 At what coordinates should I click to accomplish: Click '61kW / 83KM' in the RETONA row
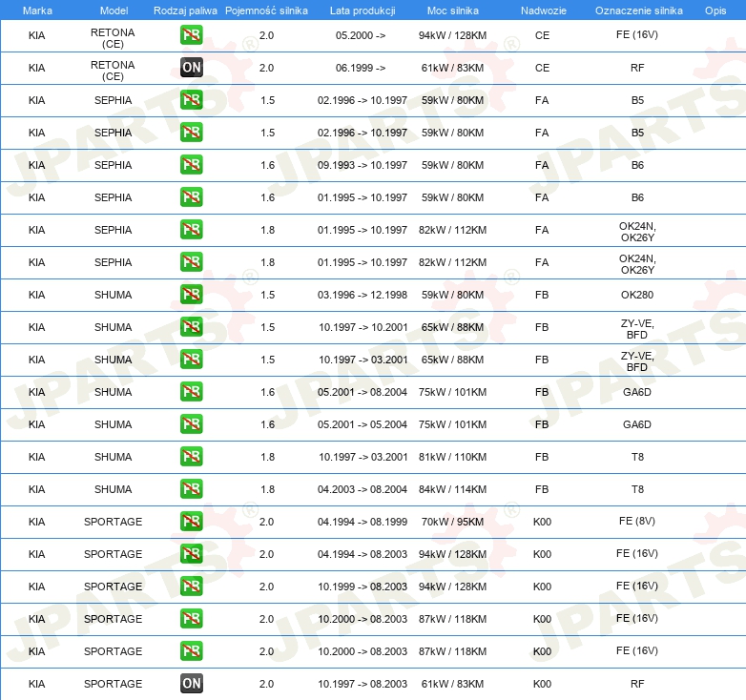(452, 68)
